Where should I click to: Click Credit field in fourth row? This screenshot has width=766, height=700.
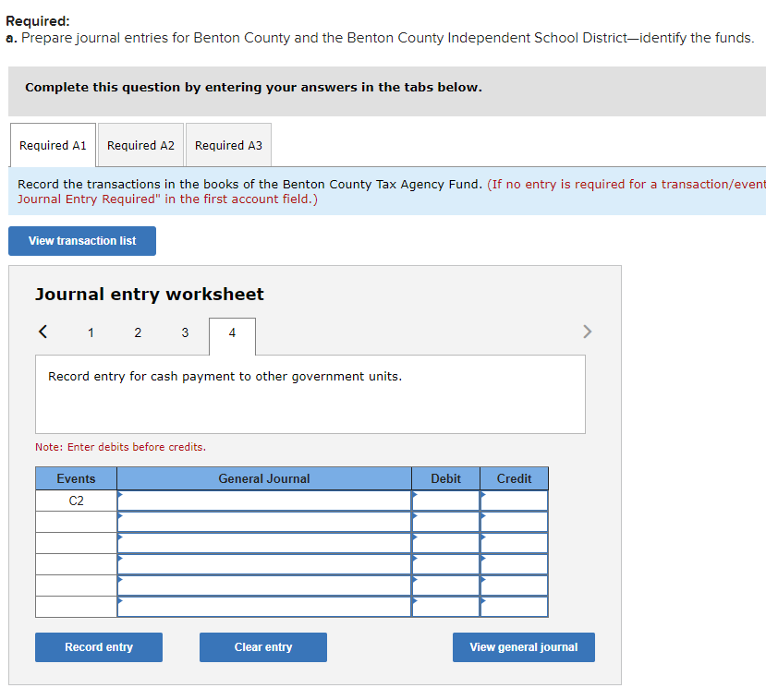pos(515,564)
